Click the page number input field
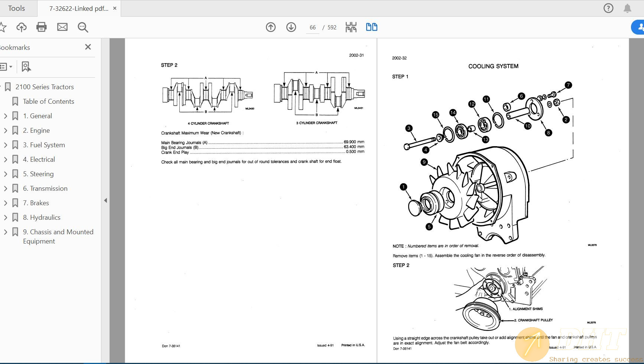 click(x=312, y=28)
